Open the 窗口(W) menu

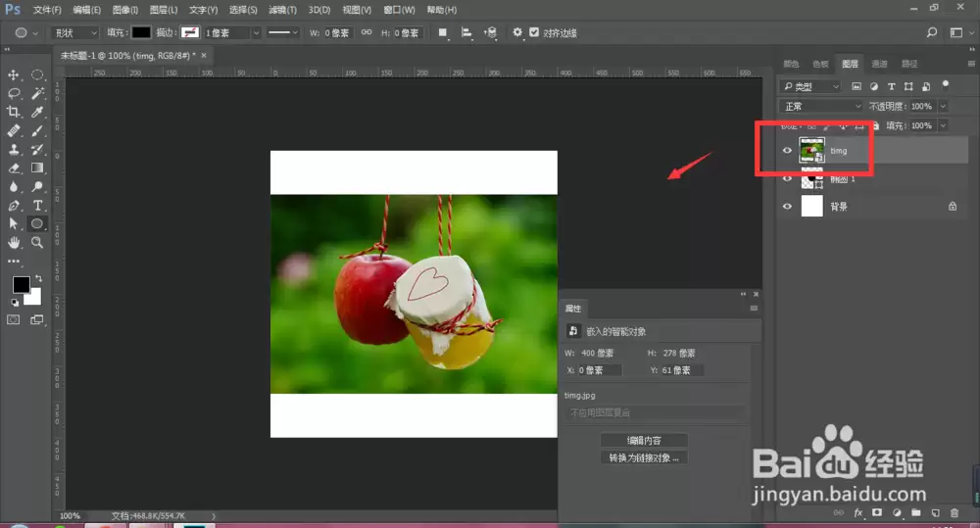399,10
